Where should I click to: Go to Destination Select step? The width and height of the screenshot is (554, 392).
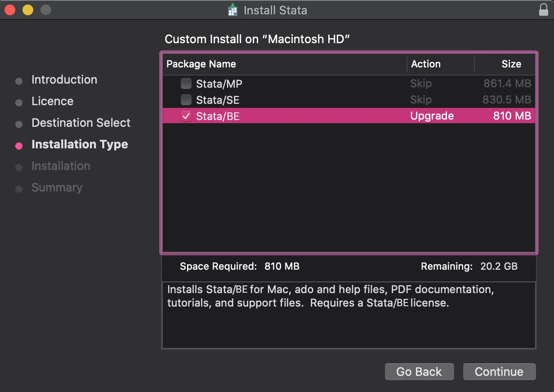point(81,123)
